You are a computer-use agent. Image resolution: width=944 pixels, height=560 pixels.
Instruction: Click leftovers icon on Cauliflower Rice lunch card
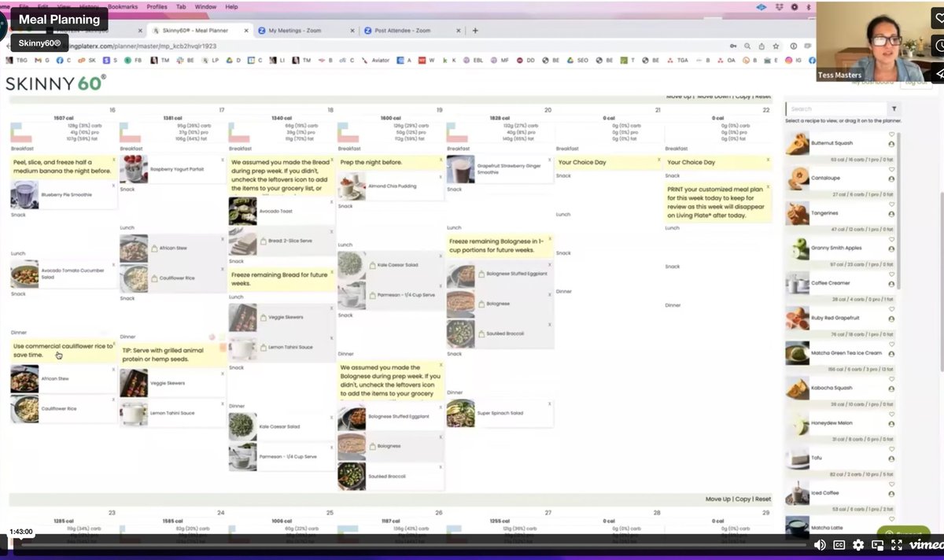154,278
